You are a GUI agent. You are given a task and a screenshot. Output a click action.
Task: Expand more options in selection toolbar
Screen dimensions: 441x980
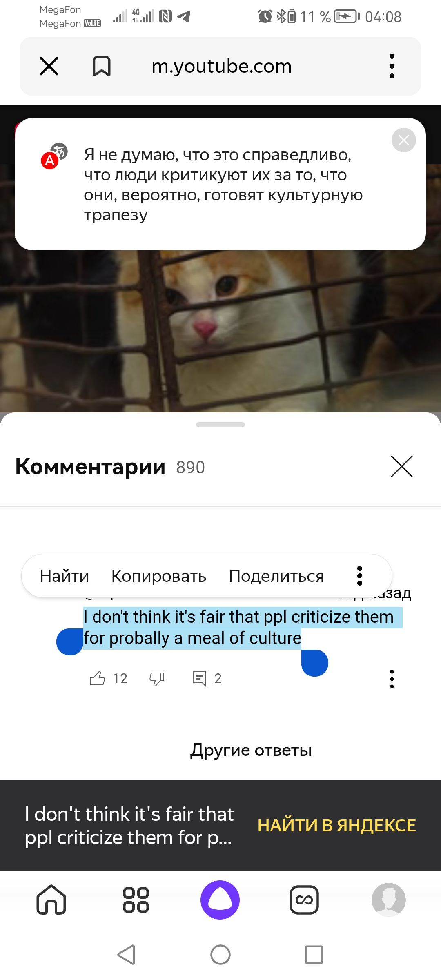point(360,576)
